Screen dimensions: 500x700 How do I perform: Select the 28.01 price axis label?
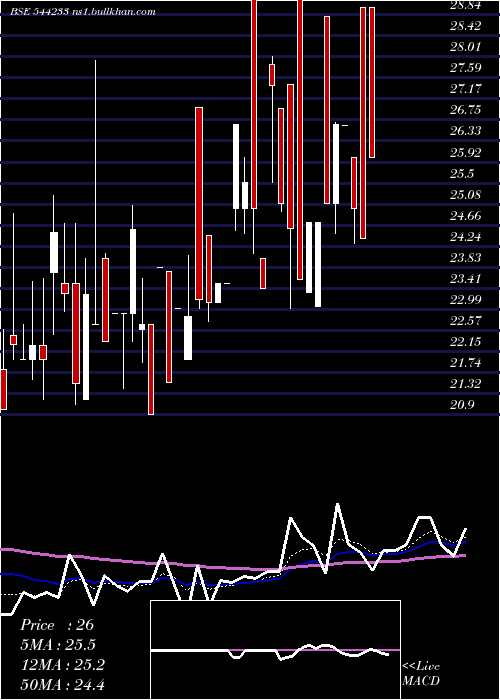(x=466, y=47)
